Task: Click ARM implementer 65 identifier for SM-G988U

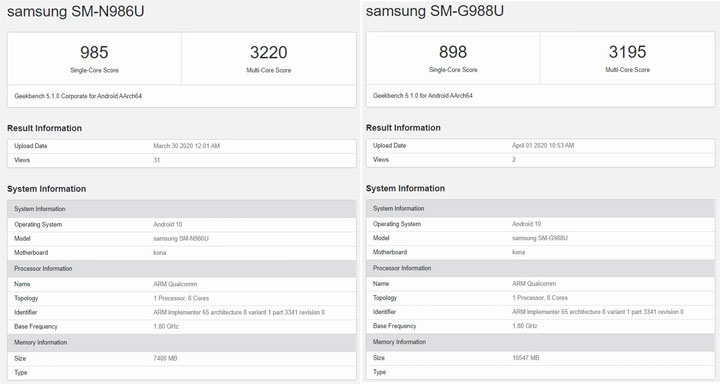Action: [x=597, y=312]
